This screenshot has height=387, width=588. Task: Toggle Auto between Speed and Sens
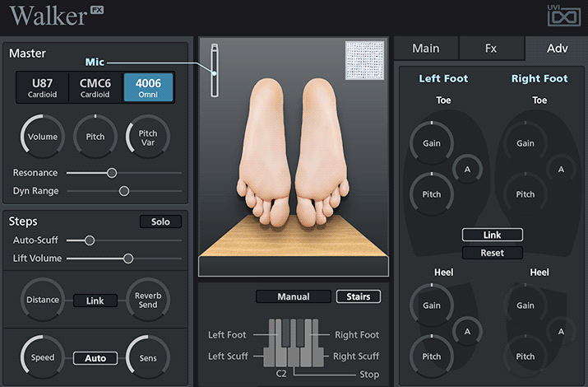(95, 358)
